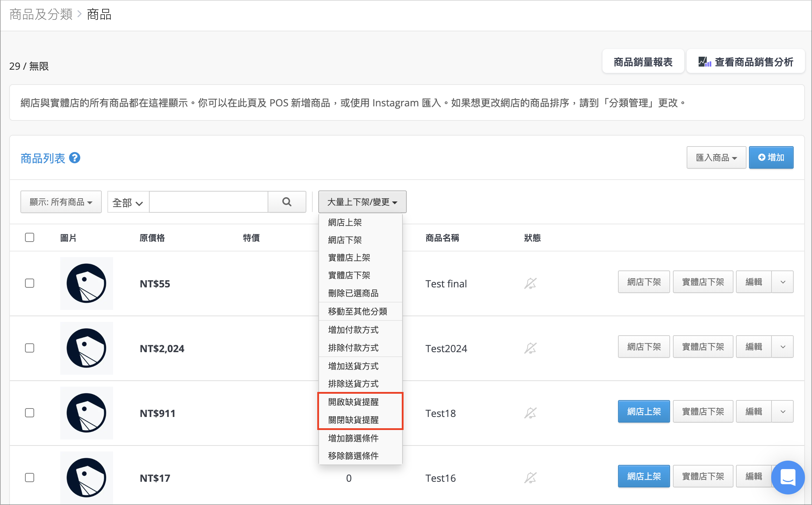Screen dimensions: 812x505
Task: Click the product image of Test16
Action: (87, 478)
